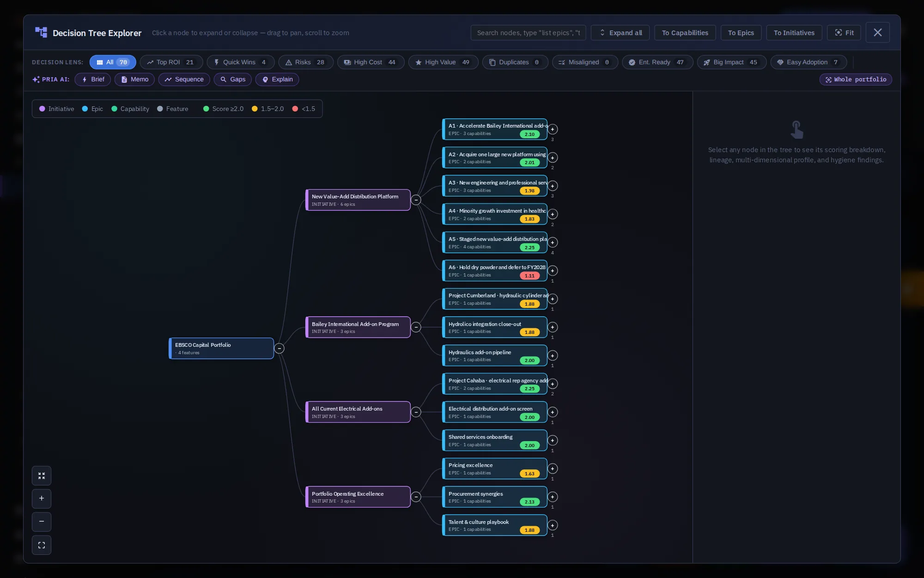Select the Duplicates lens
The image size is (924, 578).
click(515, 62)
